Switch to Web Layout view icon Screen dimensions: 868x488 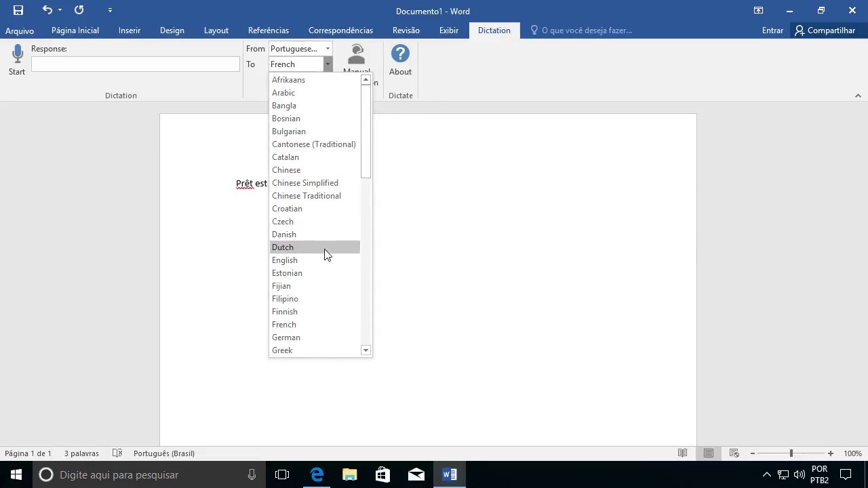pos(734,453)
